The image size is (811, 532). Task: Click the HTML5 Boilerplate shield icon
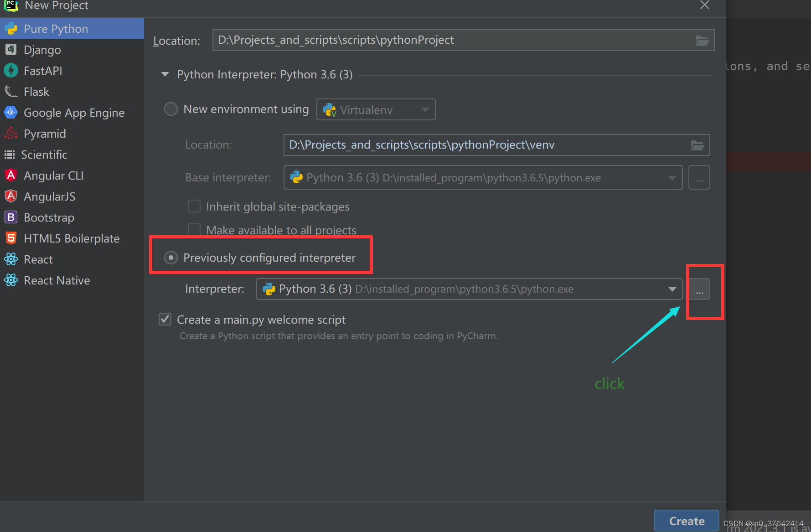coord(11,238)
